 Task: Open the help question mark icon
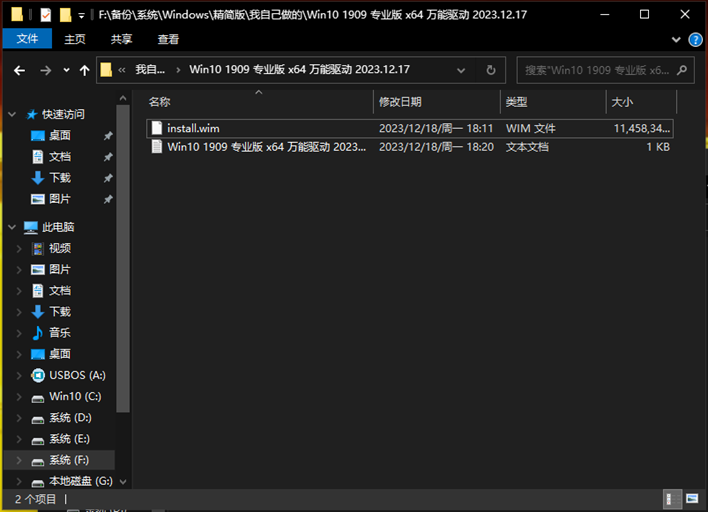click(x=692, y=39)
